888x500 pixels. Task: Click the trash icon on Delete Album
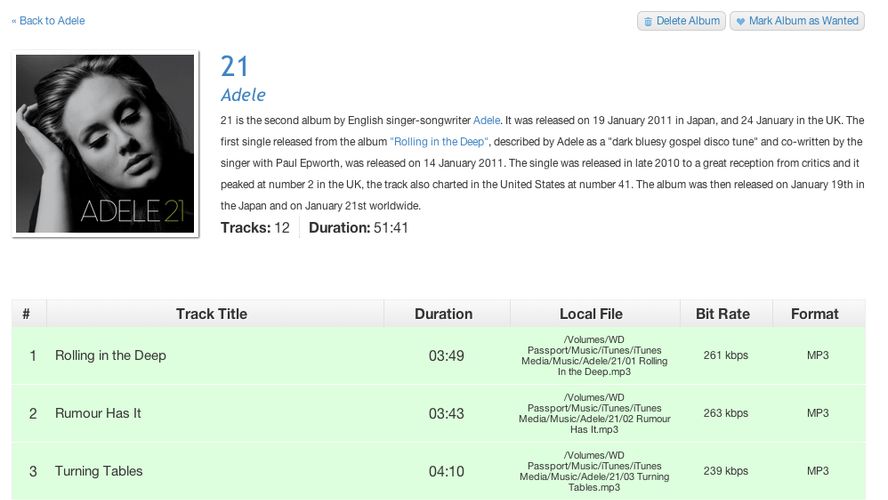click(x=648, y=22)
